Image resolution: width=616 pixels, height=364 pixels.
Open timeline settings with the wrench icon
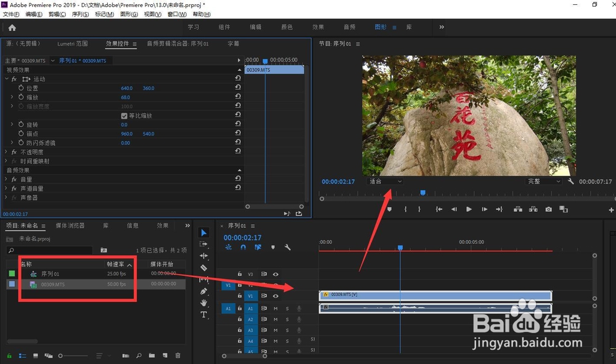point(287,246)
